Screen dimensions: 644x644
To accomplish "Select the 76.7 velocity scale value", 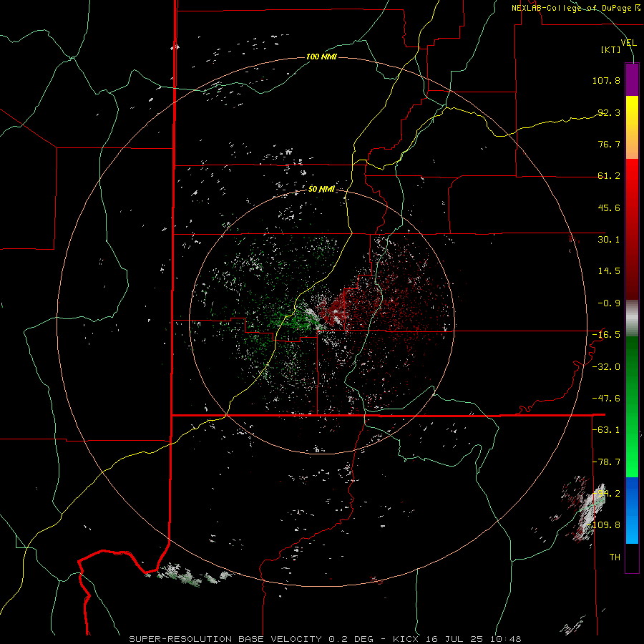I will click(609, 144).
